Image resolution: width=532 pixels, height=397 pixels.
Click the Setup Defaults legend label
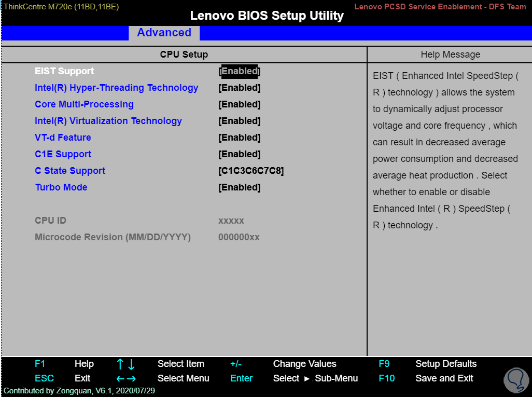pos(446,364)
